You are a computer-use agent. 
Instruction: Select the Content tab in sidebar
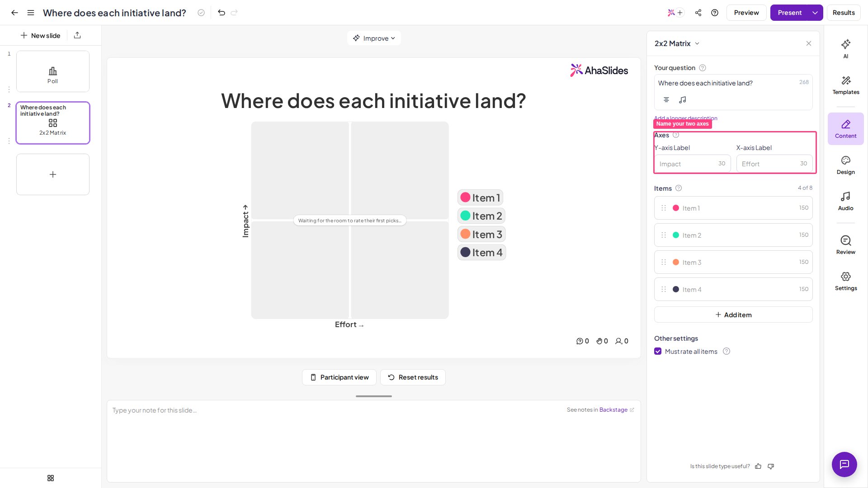(846, 129)
